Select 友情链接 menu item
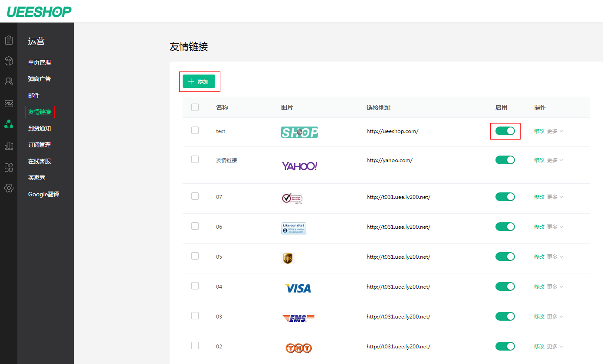603x364 pixels. [39, 112]
